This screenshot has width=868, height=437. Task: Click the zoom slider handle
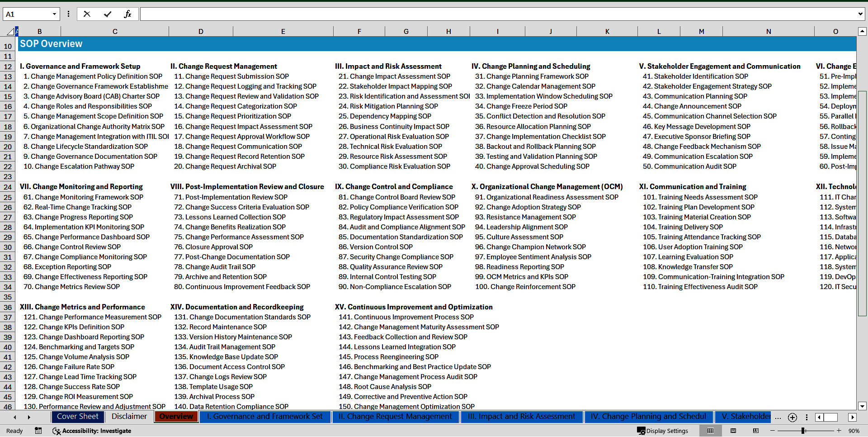pyautogui.click(x=803, y=431)
